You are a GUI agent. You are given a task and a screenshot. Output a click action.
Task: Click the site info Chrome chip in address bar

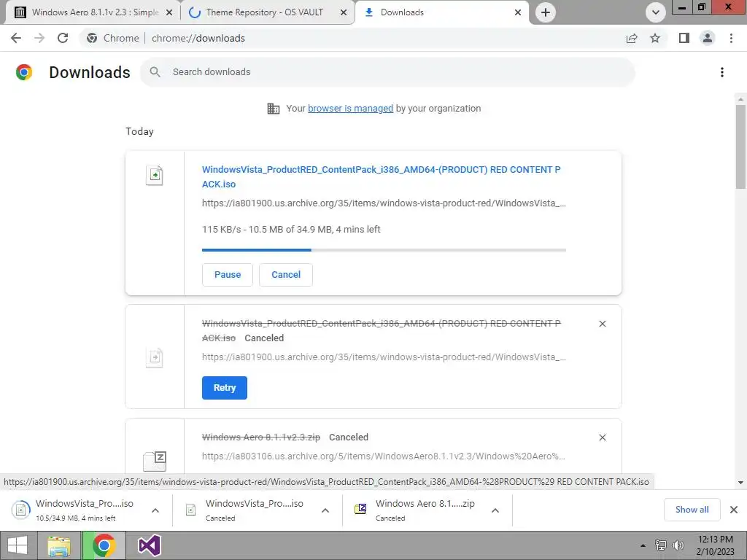click(x=113, y=38)
